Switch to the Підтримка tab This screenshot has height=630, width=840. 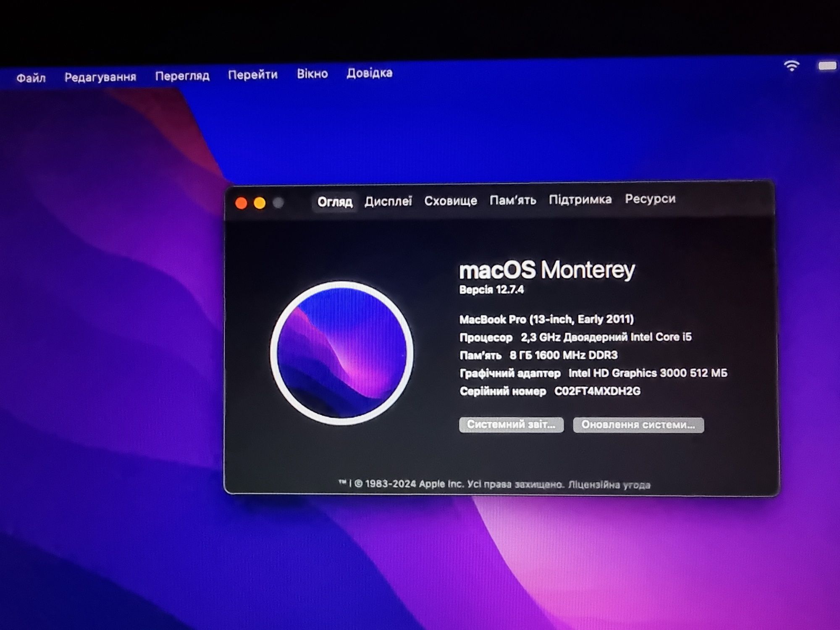click(580, 199)
